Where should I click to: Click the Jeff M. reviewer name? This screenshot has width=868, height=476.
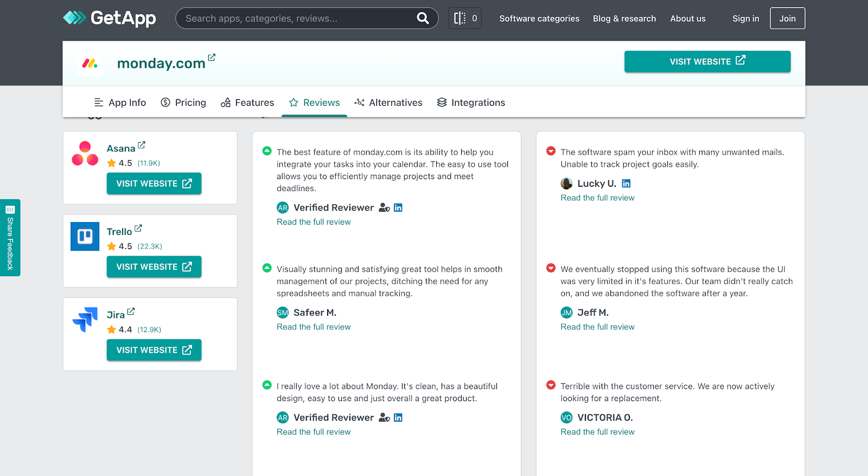[593, 313]
